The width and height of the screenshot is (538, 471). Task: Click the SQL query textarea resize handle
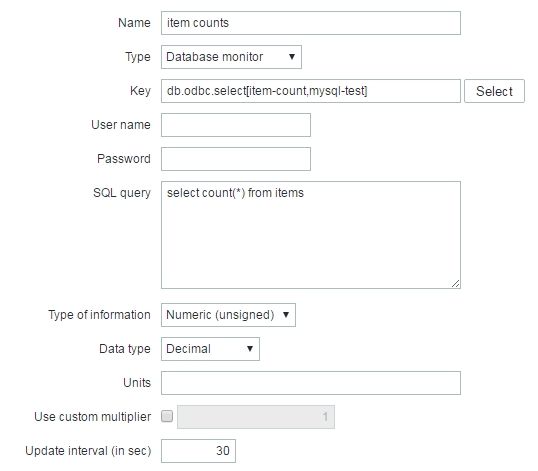[455, 283]
